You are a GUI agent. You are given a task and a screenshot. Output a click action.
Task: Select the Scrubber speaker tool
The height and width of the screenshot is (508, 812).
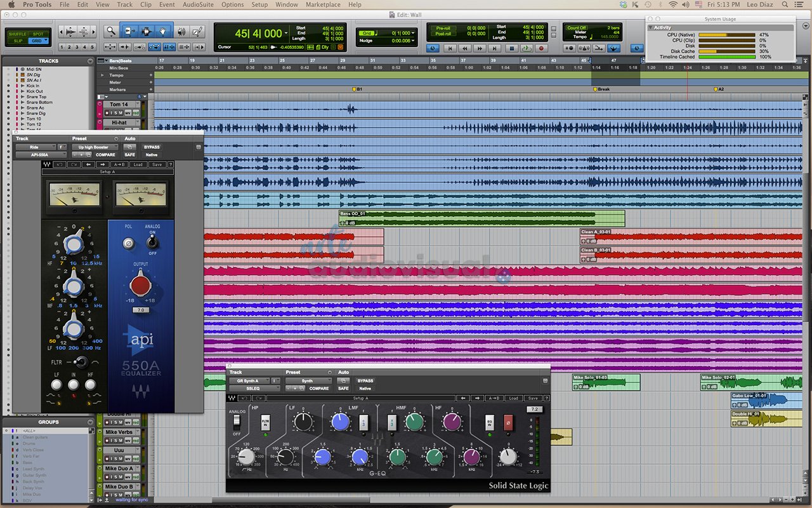(181, 31)
